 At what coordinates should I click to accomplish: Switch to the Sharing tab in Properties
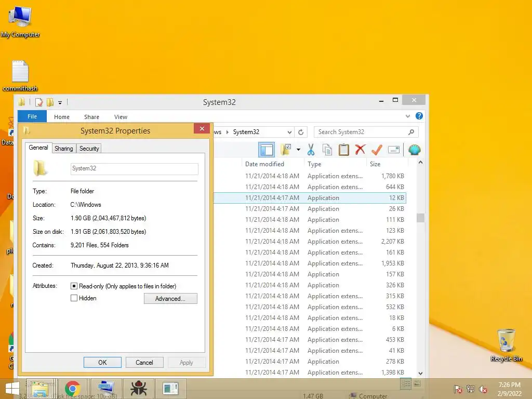tap(64, 148)
